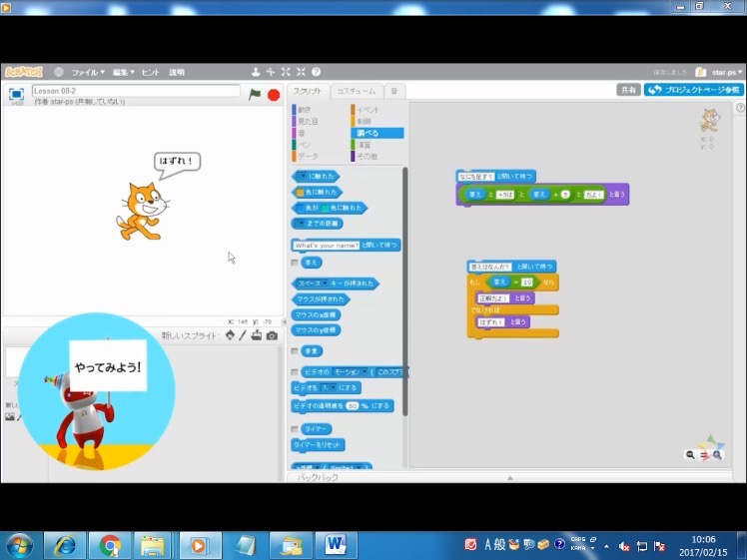This screenshot has width=747, height=560.
Task: Expand the バックパック panel
Action: tap(509, 477)
